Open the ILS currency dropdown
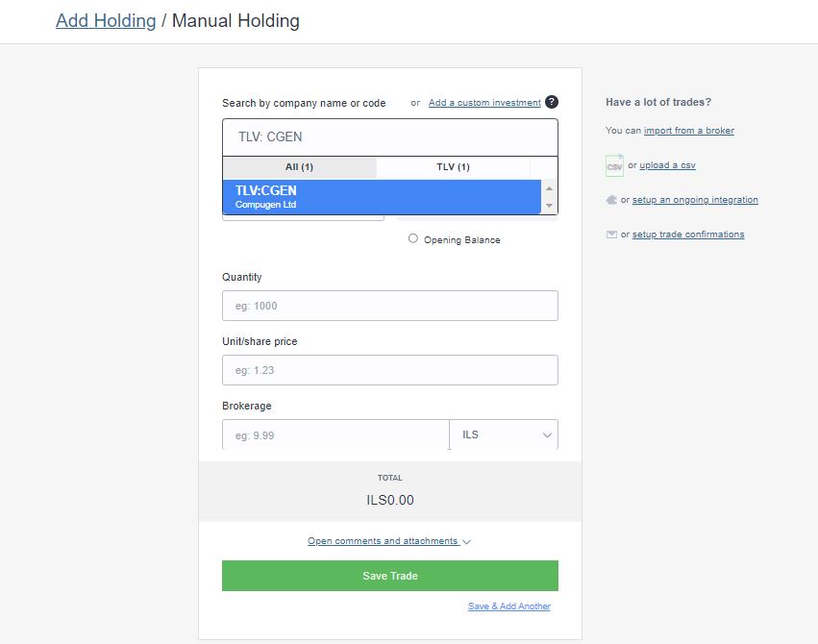This screenshot has width=818, height=644. click(503, 434)
